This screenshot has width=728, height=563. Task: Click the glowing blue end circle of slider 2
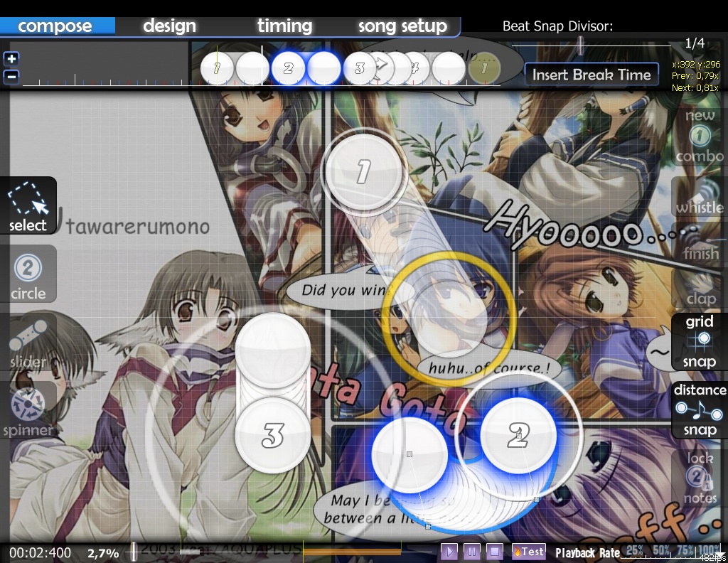coord(409,455)
